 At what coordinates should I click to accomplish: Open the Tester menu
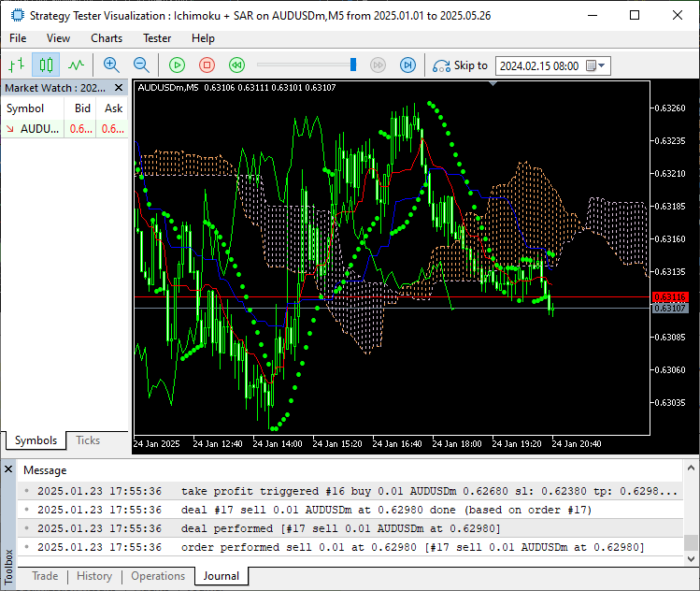point(157,38)
